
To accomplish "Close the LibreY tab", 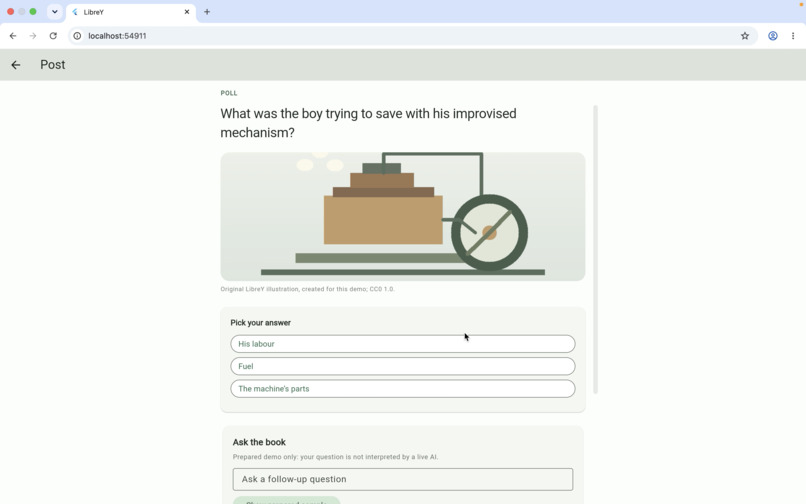I will coord(187,12).
